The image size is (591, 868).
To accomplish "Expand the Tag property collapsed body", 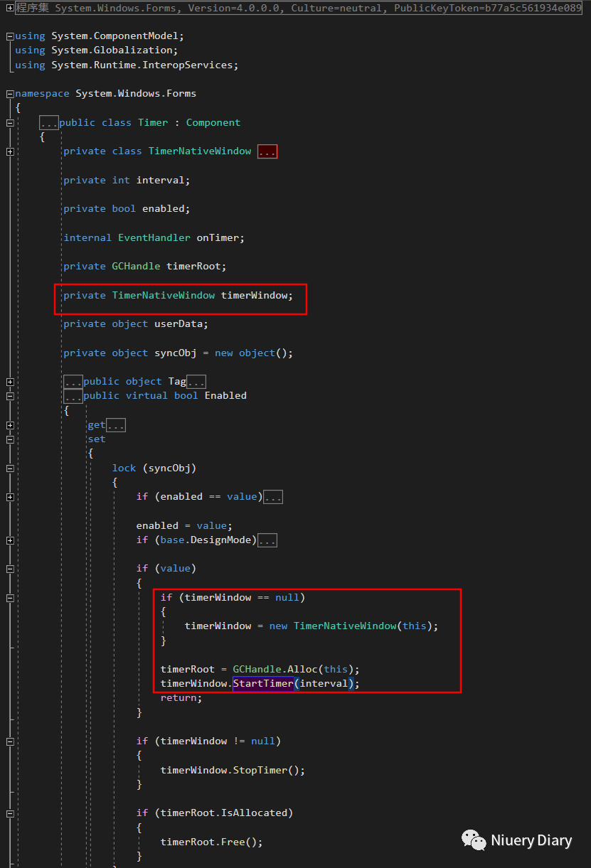I will click(196, 381).
